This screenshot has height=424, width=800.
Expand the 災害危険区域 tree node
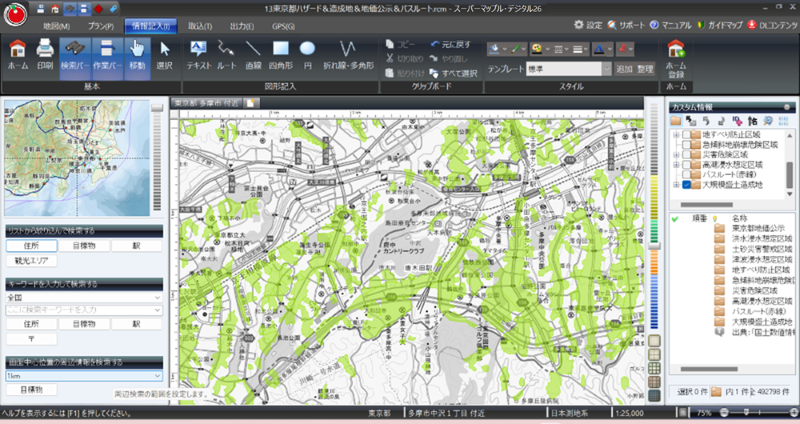click(676, 155)
